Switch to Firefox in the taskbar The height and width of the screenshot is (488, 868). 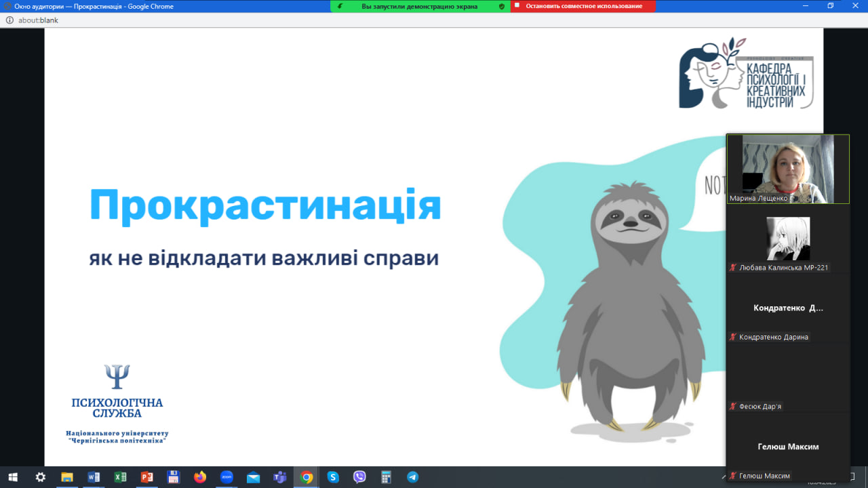point(199,477)
